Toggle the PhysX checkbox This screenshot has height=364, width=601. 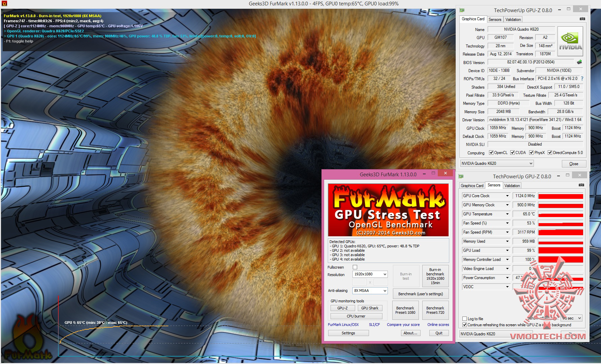pos(532,153)
